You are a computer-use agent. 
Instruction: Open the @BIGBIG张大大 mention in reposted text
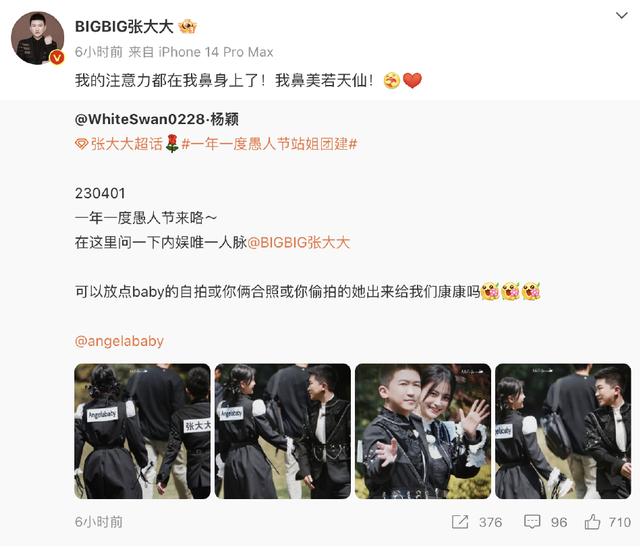pos(299,242)
